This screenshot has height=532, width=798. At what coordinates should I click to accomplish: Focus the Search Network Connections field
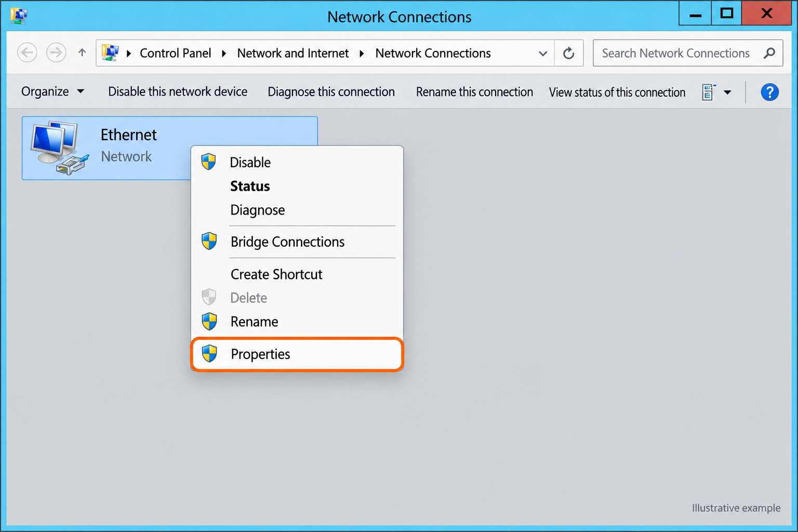coord(688,53)
